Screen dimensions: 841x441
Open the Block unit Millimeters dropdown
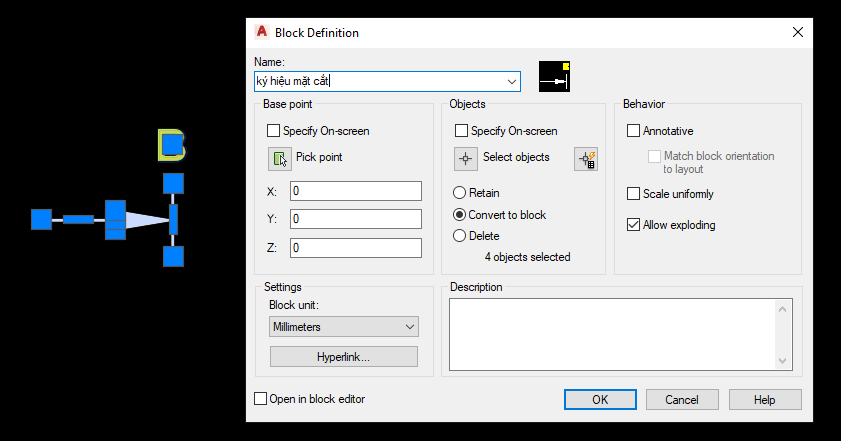click(344, 327)
